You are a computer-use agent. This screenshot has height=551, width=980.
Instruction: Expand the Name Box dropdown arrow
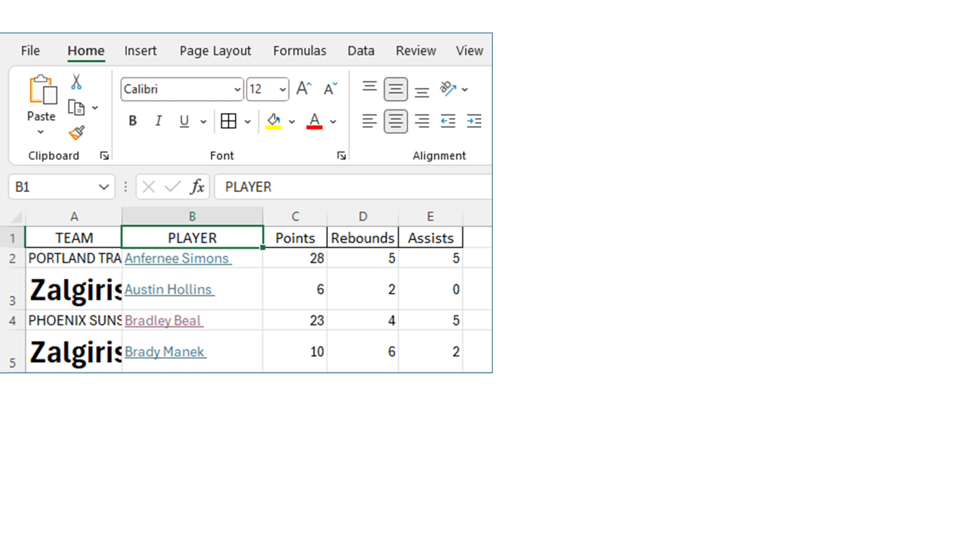pyautogui.click(x=104, y=187)
